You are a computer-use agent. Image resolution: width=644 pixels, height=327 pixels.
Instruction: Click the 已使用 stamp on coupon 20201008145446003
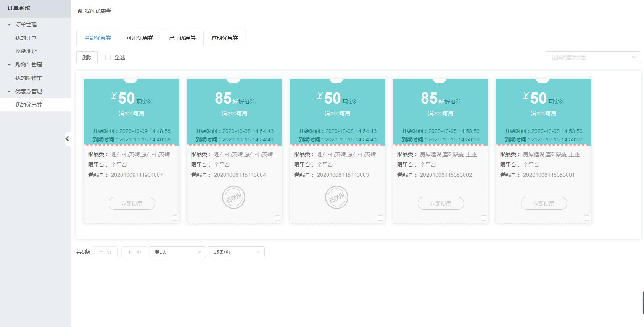[x=336, y=197]
